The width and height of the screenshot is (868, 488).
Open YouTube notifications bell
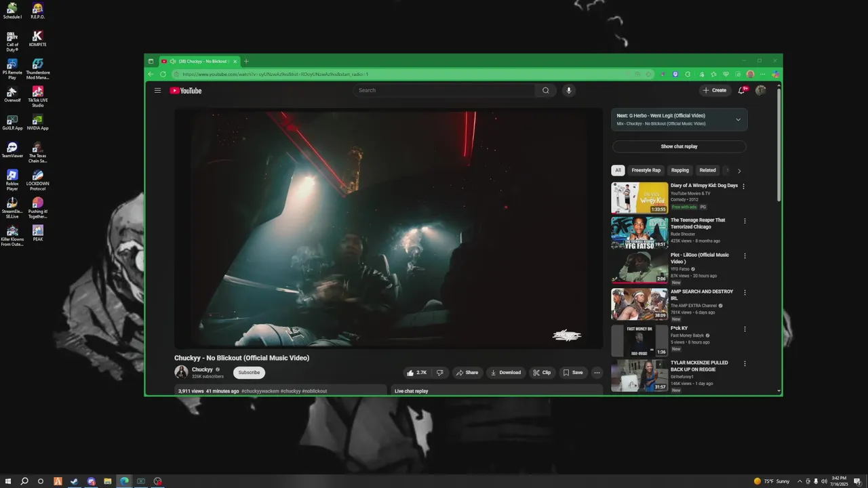pos(743,90)
